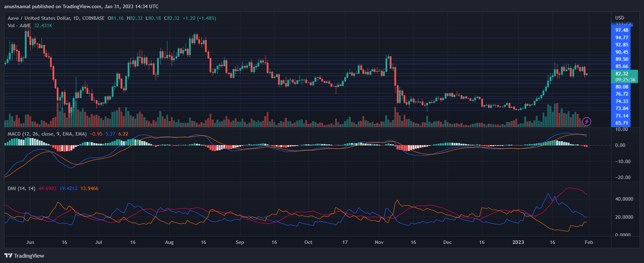Click the Vol · AAVE indicator label
Viewport: 644px width, 263px height.
(19, 25)
